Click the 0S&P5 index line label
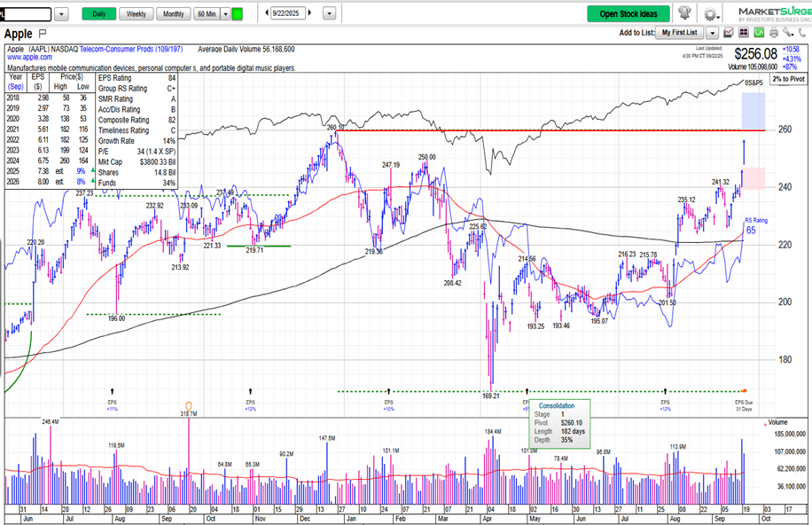 (x=753, y=82)
